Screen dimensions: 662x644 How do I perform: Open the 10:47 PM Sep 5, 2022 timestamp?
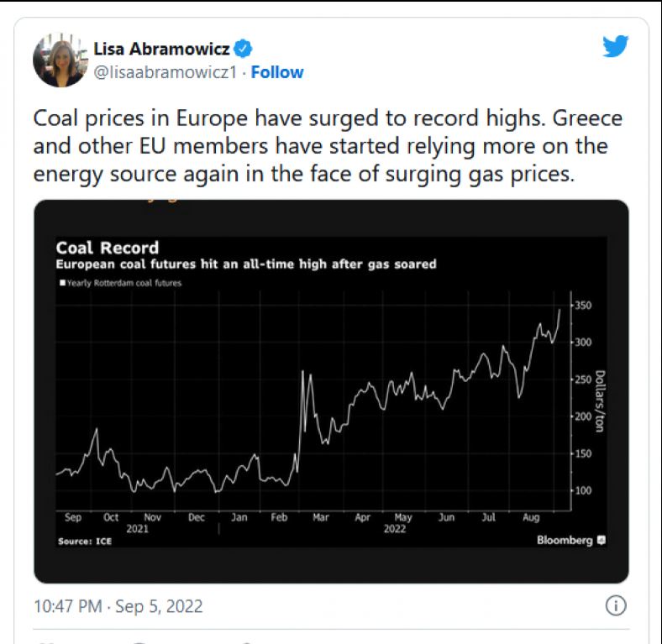pos(118,606)
